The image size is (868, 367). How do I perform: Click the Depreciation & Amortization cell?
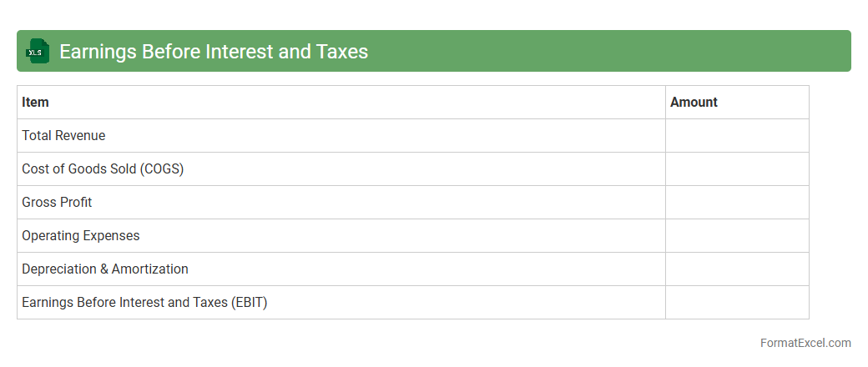pos(105,269)
